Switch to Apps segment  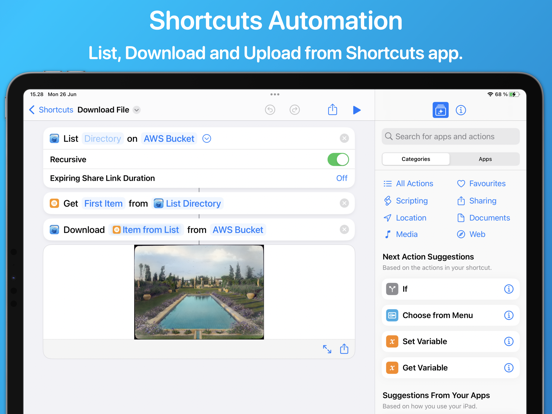click(485, 159)
